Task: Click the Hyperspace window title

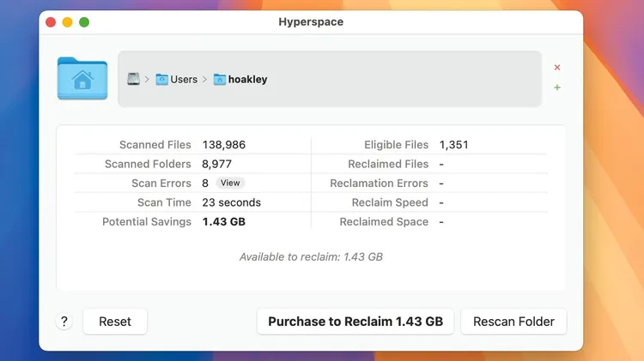Action: point(311,22)
